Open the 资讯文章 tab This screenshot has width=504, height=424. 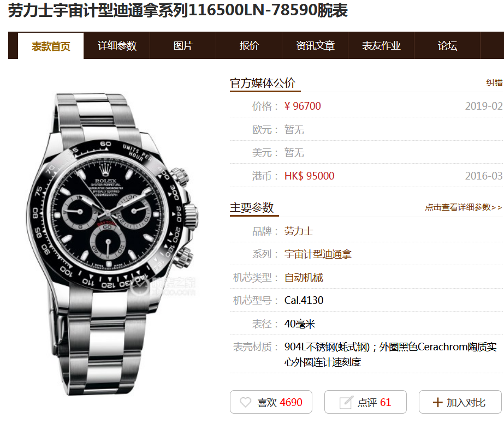315,46
